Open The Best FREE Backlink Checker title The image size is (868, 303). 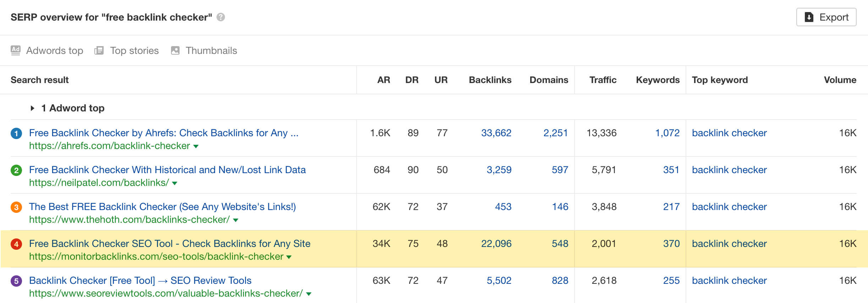coord(162,206)
